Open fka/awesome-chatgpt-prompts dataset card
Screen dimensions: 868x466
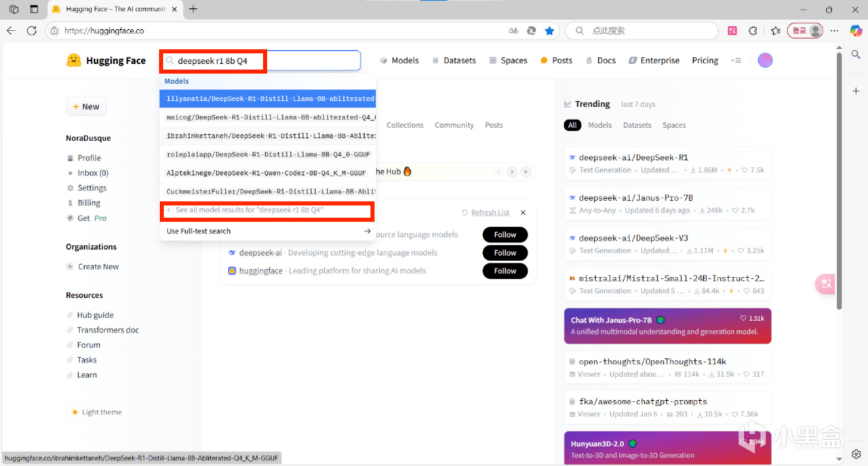pyautogui.click(x=667, y=408)
